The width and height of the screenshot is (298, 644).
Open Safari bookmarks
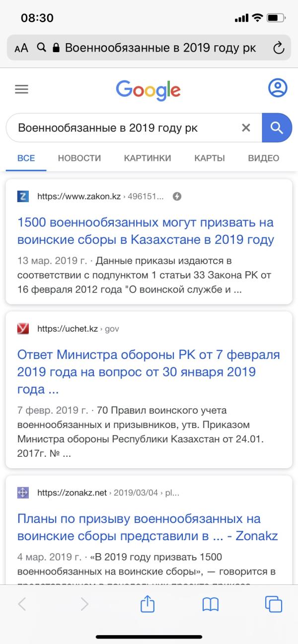pyautogui.click(x=211, y=604)
